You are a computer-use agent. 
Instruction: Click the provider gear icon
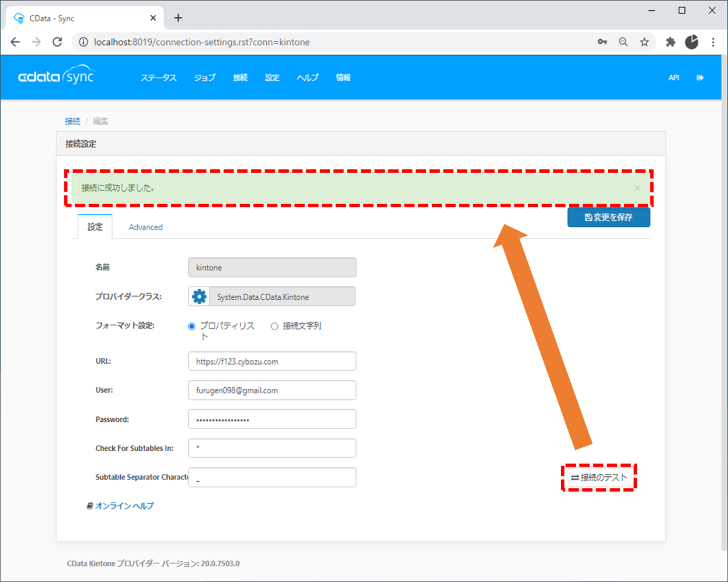tap(200, 297)
